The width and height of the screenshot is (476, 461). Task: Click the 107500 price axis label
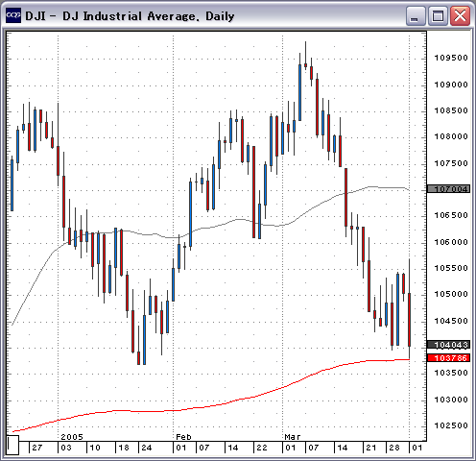[451, 163]
